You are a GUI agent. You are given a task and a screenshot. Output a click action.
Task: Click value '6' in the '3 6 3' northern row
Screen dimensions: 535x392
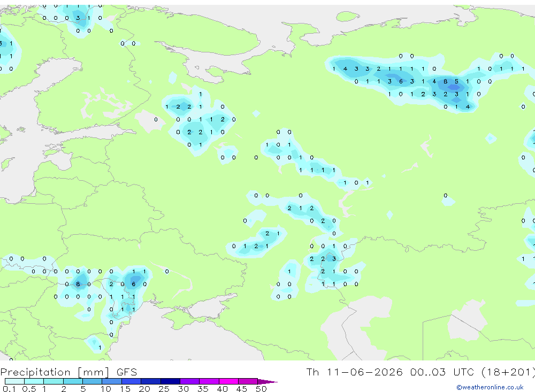tap(401, 81)
